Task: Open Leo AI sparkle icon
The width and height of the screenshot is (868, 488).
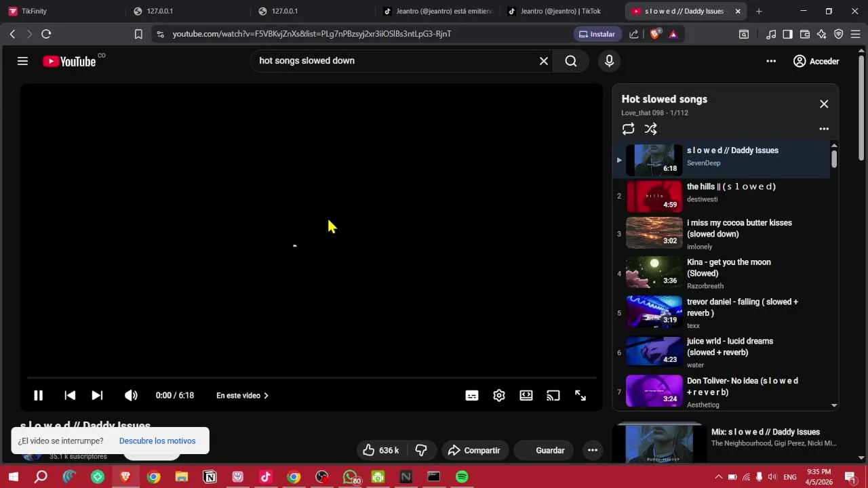Action: (822, 34)
